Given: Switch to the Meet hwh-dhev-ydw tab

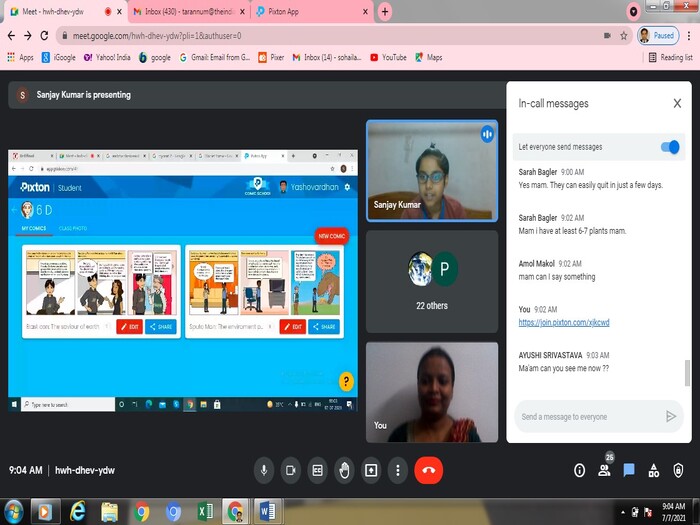Looking at the screenshot, I should tap(65, 12).
